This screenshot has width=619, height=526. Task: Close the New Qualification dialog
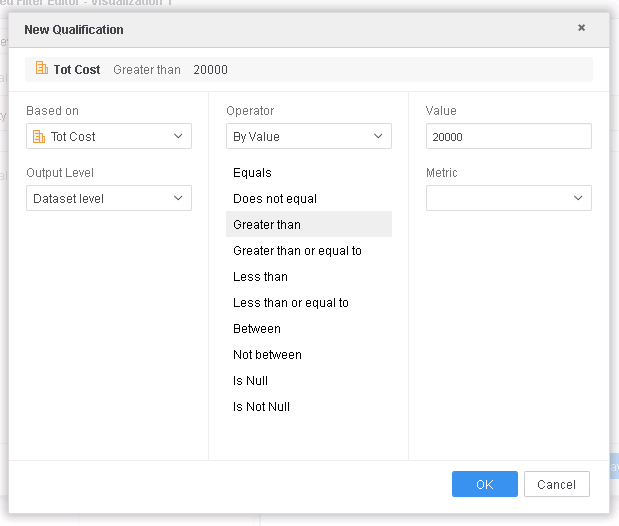(581, 28)
